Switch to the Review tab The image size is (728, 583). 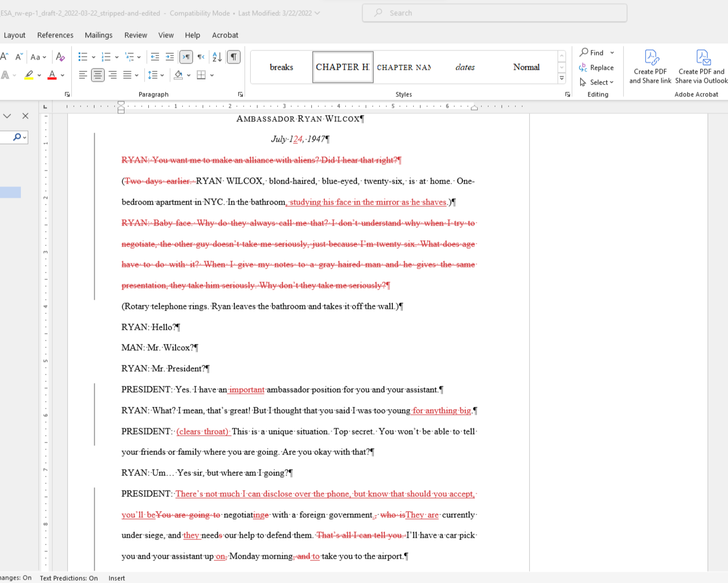click(135, 35)
